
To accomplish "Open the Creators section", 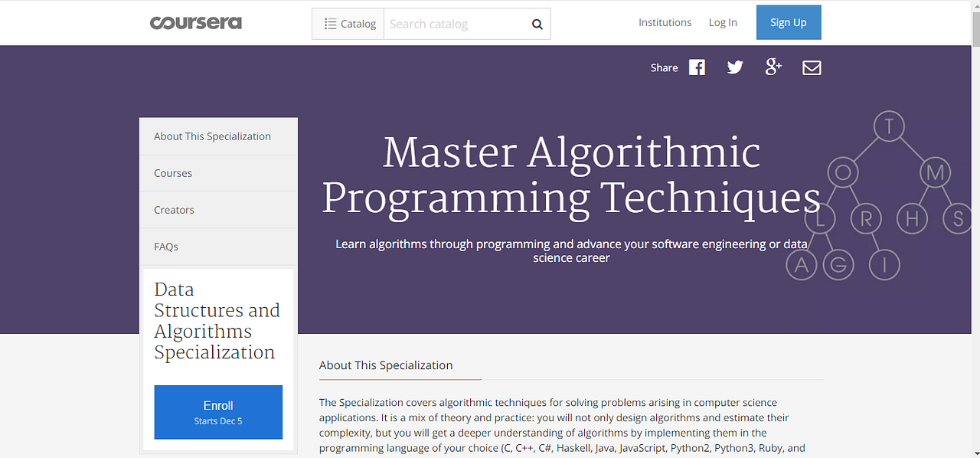I will tap(174, 209).
